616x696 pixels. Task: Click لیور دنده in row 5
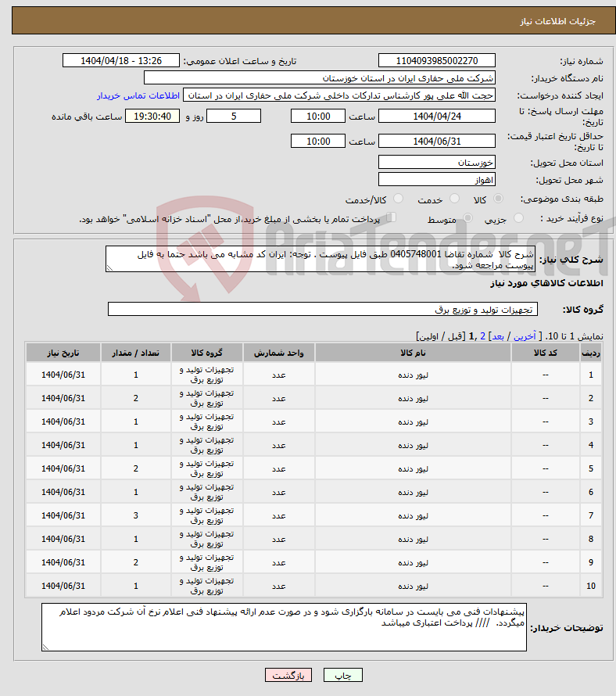413,468
